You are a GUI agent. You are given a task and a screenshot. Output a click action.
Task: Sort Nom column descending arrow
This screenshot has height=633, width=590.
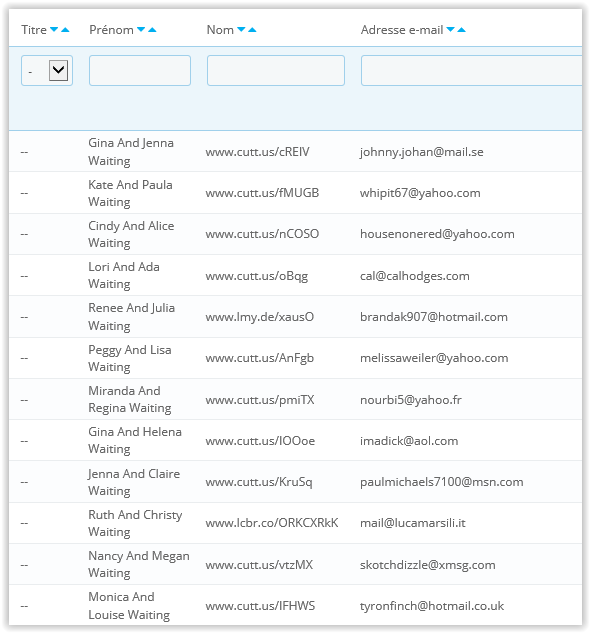tap(241, 29)
